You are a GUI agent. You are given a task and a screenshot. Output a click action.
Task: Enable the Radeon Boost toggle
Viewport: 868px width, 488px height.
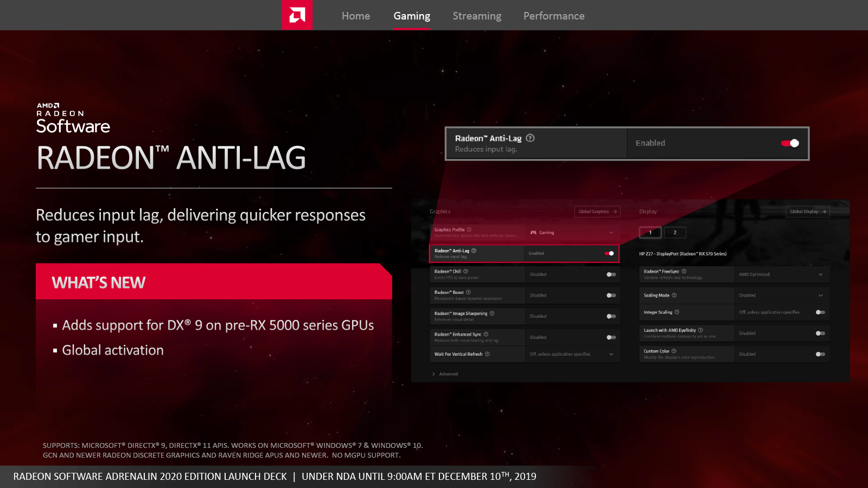(612, 296)
